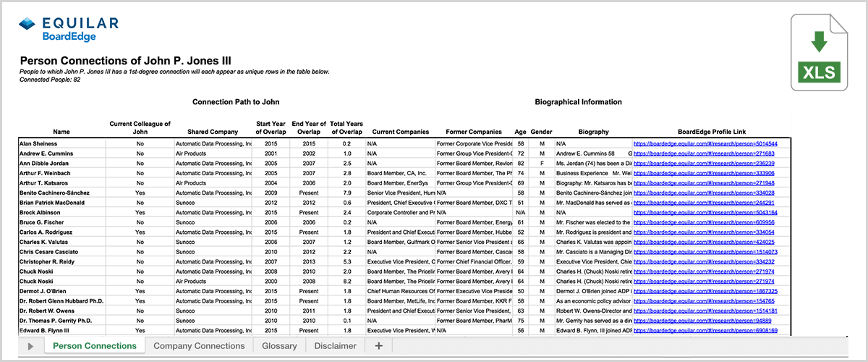Select the Carlos A. Rodriguez name cell
Screen dimensions: 868x362
tap(61, 232)
